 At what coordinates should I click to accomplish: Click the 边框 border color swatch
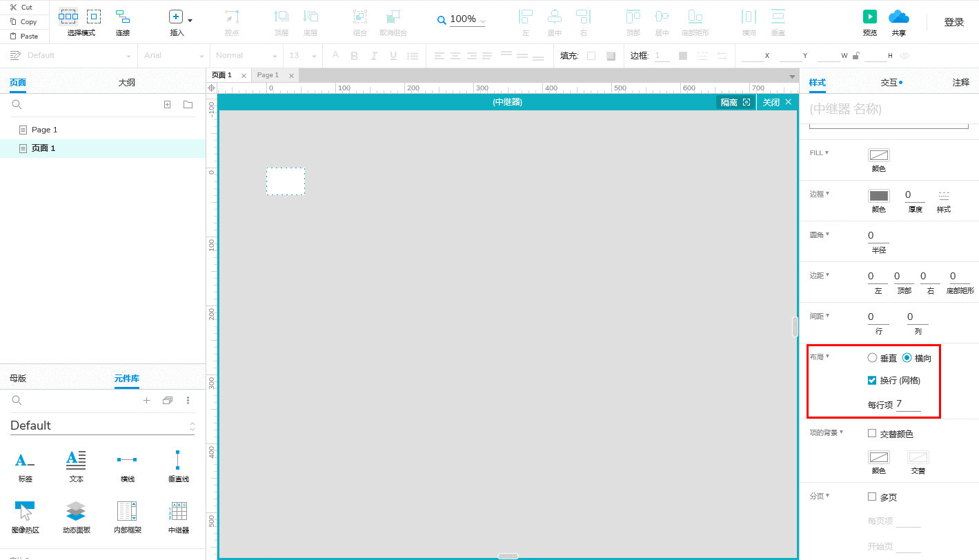point(878,196)
